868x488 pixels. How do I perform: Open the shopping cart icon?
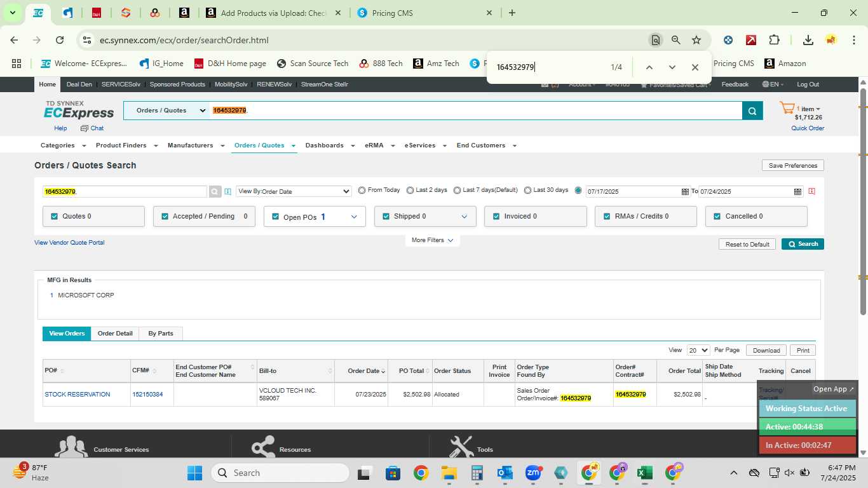(787, 109)
